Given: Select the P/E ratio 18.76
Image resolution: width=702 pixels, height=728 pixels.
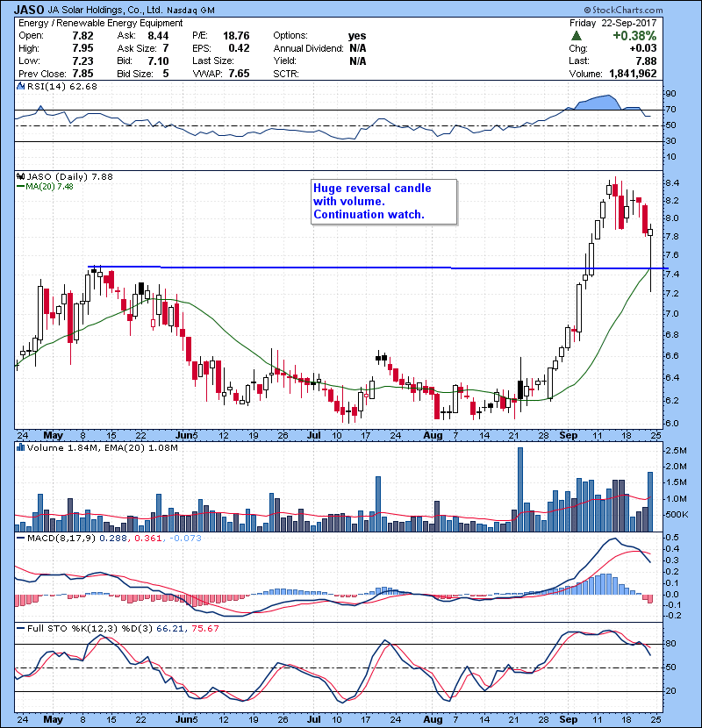Looking at the screenshot, I should pos(236,36).
